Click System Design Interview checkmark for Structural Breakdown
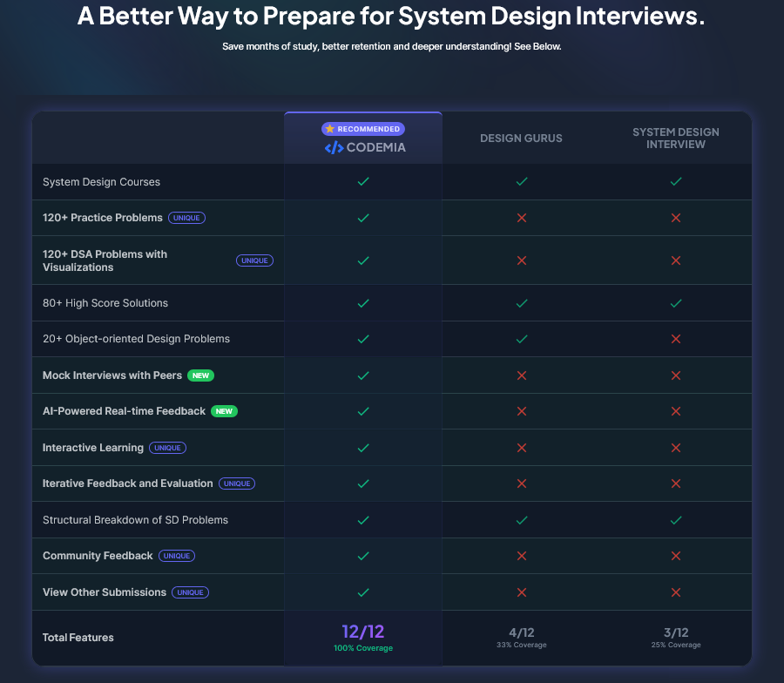This screenshot has height=683, width=784. pos(676,520)
